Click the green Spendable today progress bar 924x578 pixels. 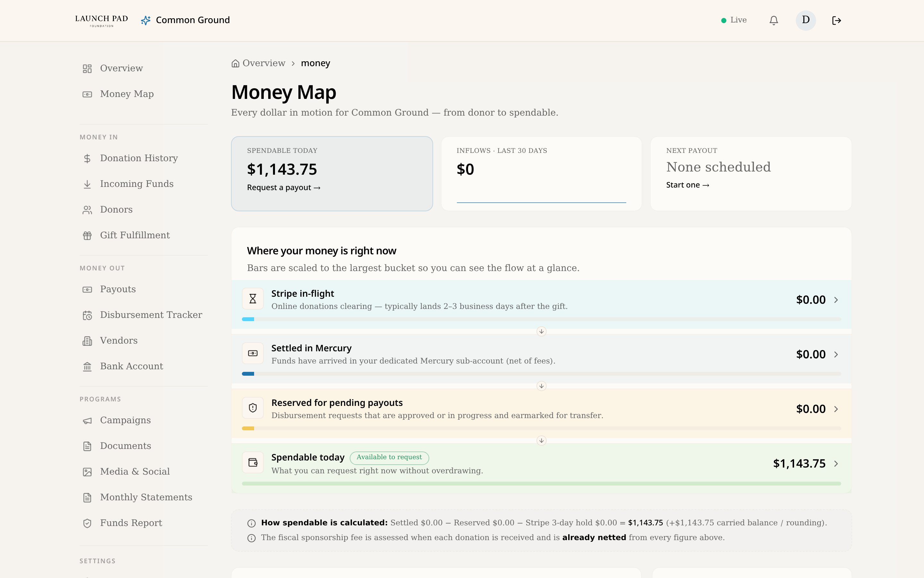[542, 484]
